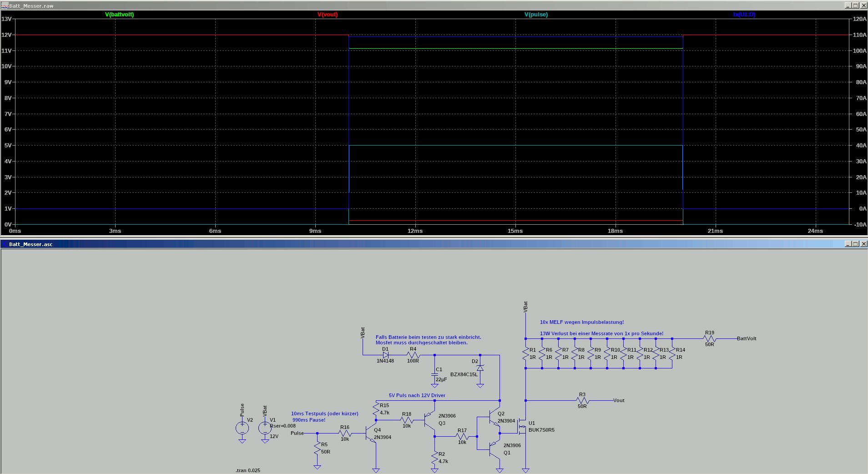
Task: Select the U1 BUK7S0R5 MOSFET symbol
Action: coord(523,427)
